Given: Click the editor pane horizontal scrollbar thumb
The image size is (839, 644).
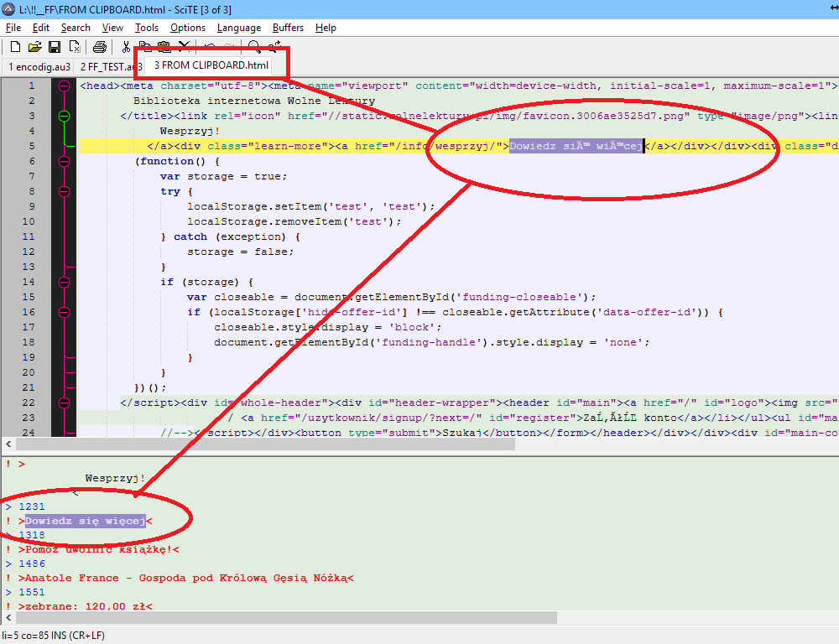Looking at the screenshot, I should coord(265,444).
